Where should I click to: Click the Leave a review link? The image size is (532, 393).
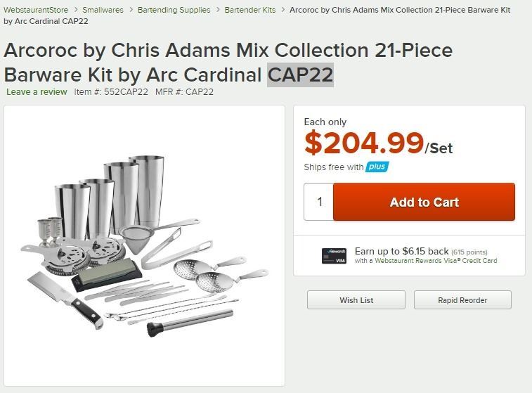click(x=37, y=92)
